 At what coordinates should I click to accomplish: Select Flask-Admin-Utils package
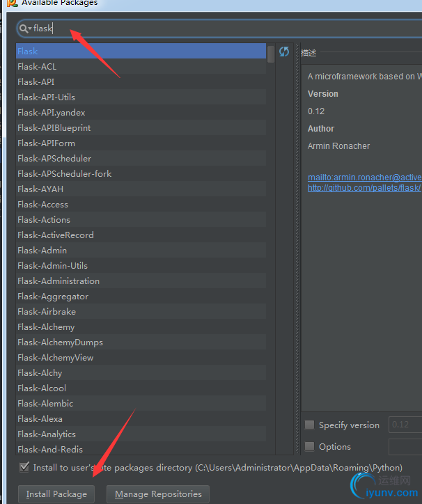click(x=141, y=266)
